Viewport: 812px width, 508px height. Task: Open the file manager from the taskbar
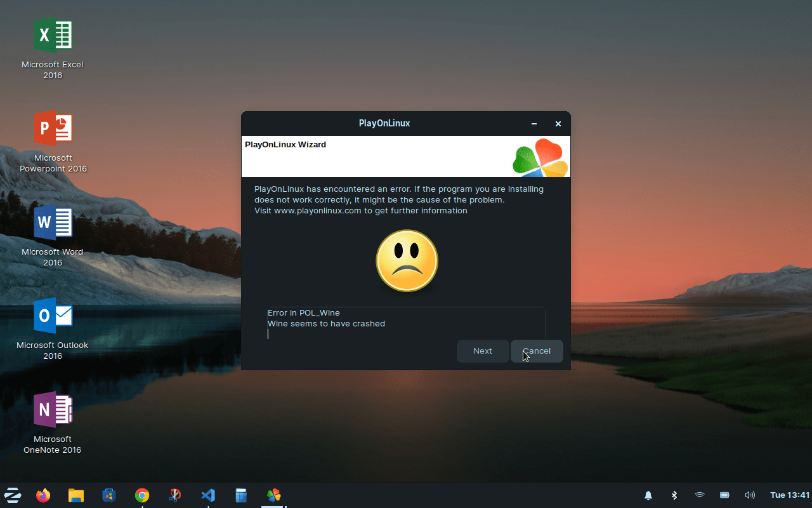[76, 495]
